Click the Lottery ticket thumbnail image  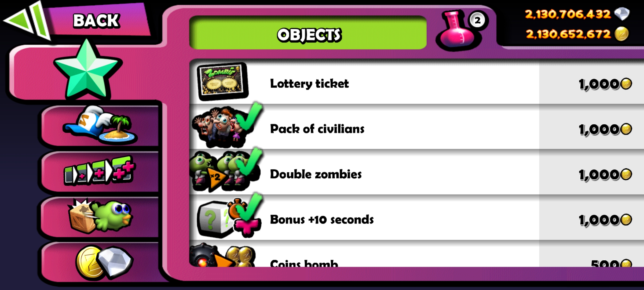click(x=223, y=81)
